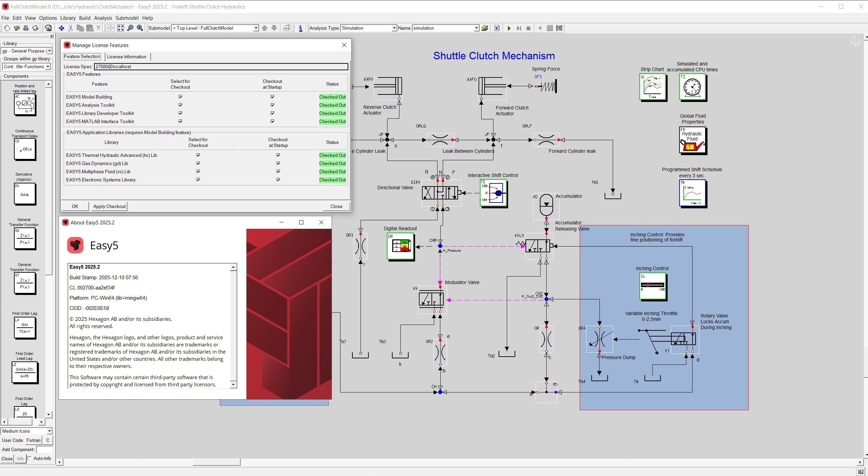
Task: Click the Paste clipboard toolbar icon
Action: click(x=90, y=28)
